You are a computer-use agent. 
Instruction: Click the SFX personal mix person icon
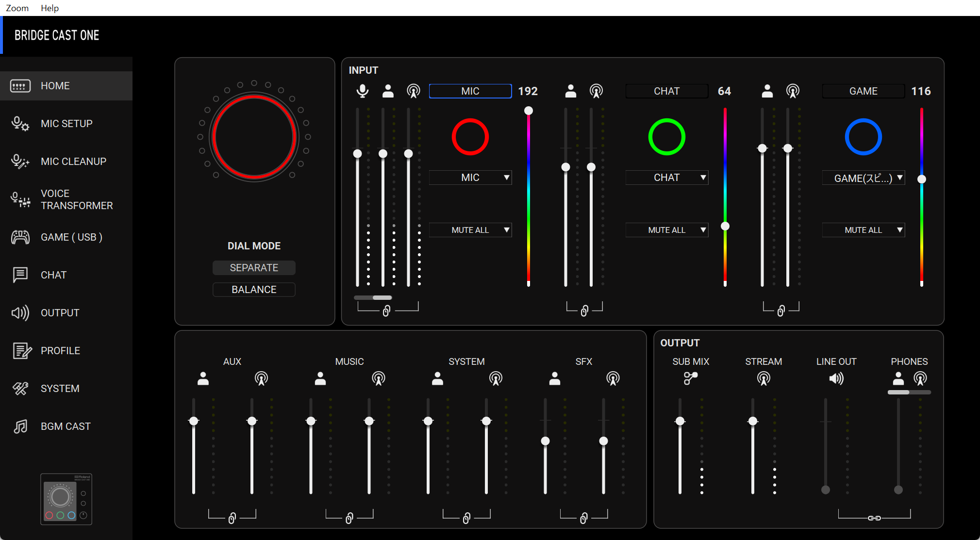point(555,378)
